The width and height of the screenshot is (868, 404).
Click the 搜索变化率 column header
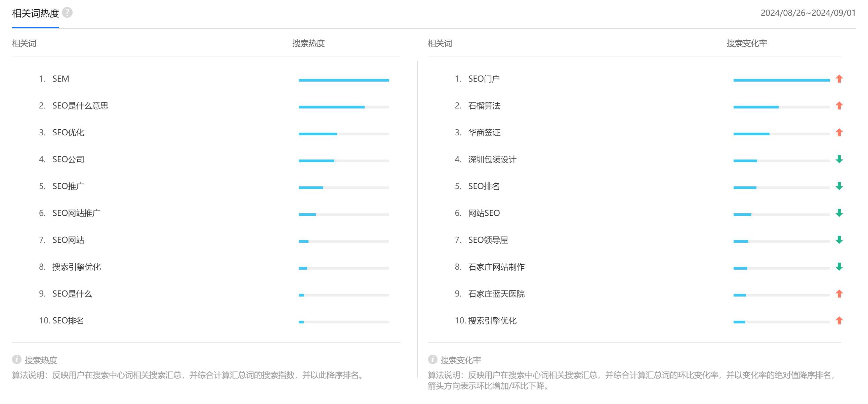tap(747, 43)
